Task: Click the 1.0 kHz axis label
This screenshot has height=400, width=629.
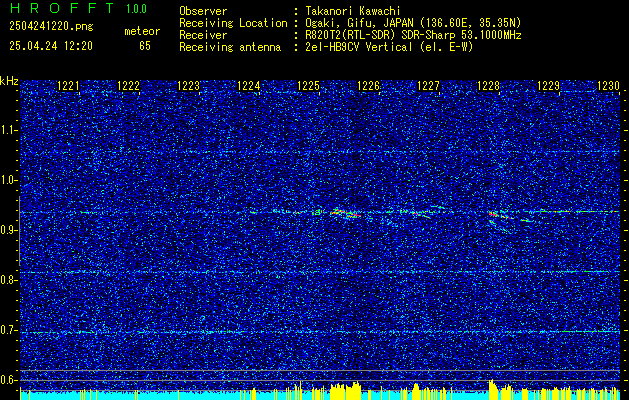Action: [x=7, y=181]
